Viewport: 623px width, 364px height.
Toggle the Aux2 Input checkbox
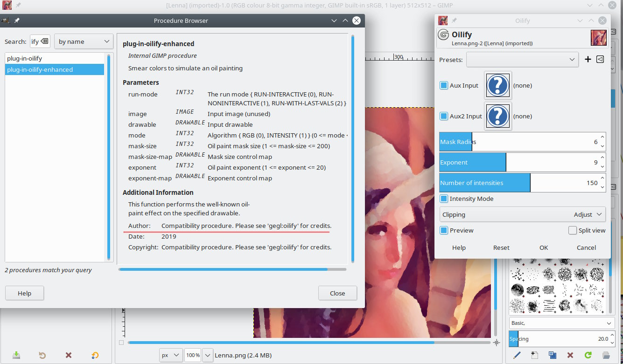pos(444,116)
